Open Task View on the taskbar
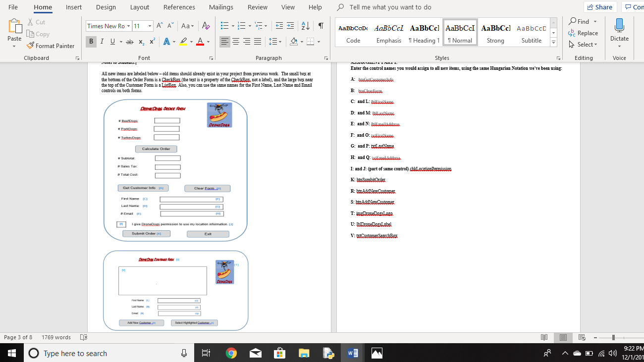The image size is (644, 362). [x=206, y=353]
